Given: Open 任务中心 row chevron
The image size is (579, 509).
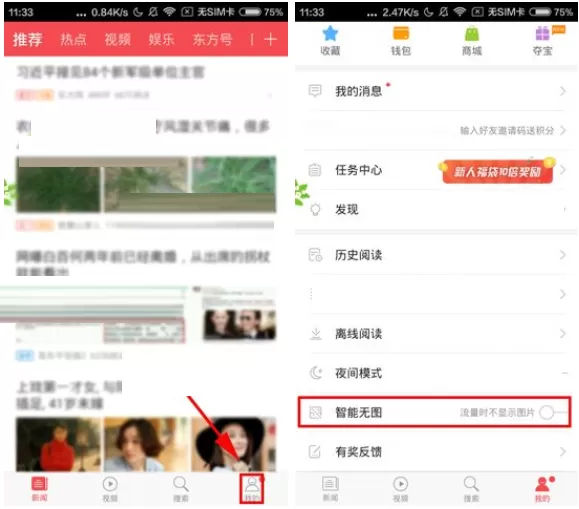Looking at the screenshot, I should 563,170.
